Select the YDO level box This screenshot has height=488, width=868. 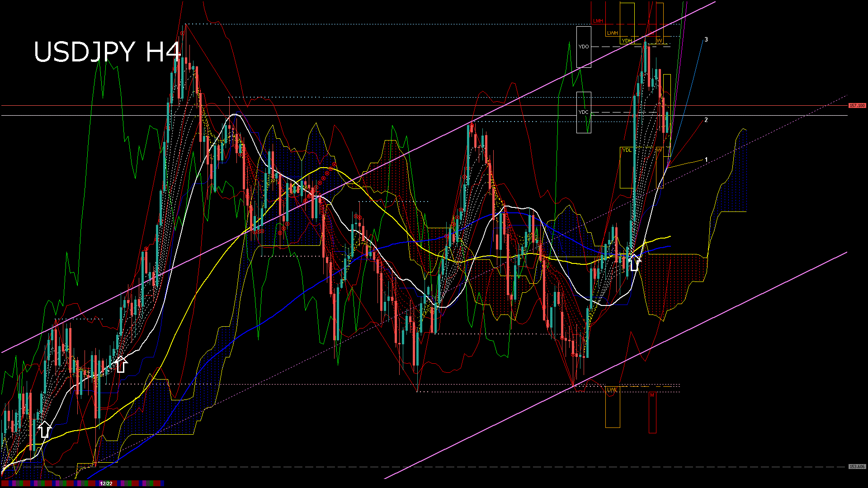(x=584, y=47)
